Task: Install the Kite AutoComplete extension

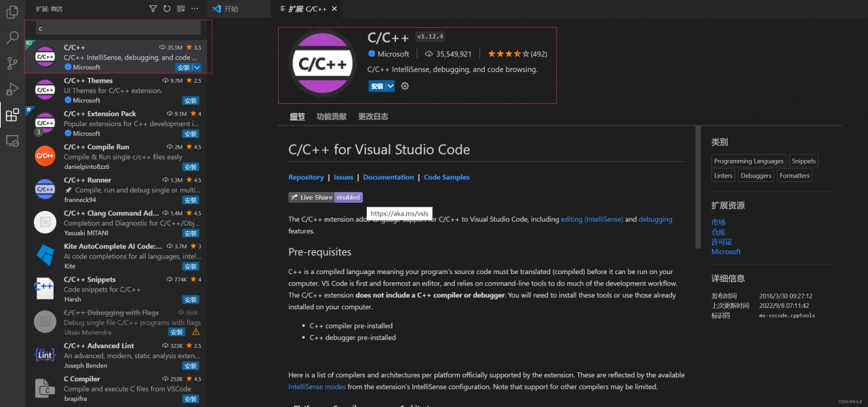Action: (x=191, y=267)
